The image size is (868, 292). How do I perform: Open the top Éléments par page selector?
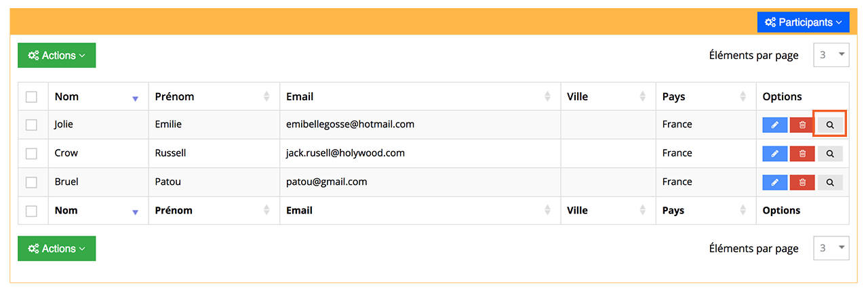click(x=831, y=55)
